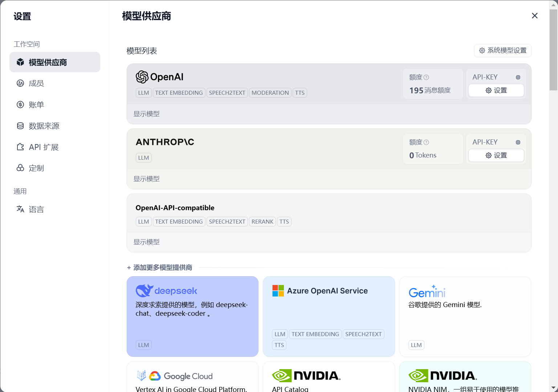
Task: Click the OpenAI quota help icon
Action: coord(427,77)
